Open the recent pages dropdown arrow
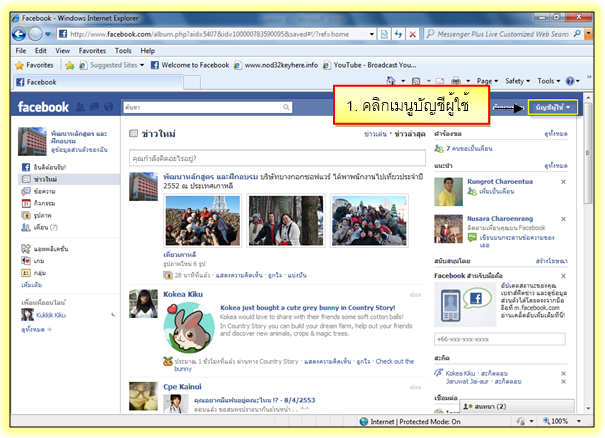605x438 pixels. pos(48,34)
